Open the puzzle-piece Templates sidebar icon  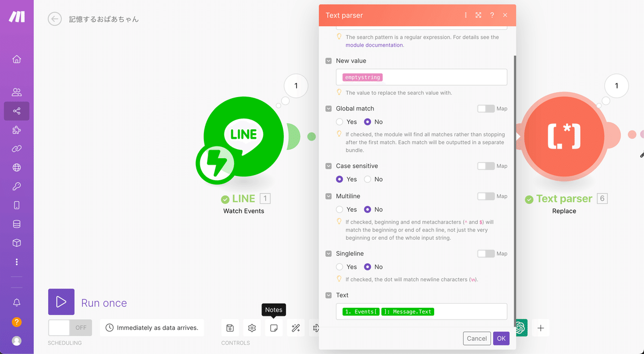pyautogui.click(x=17, y=130)
